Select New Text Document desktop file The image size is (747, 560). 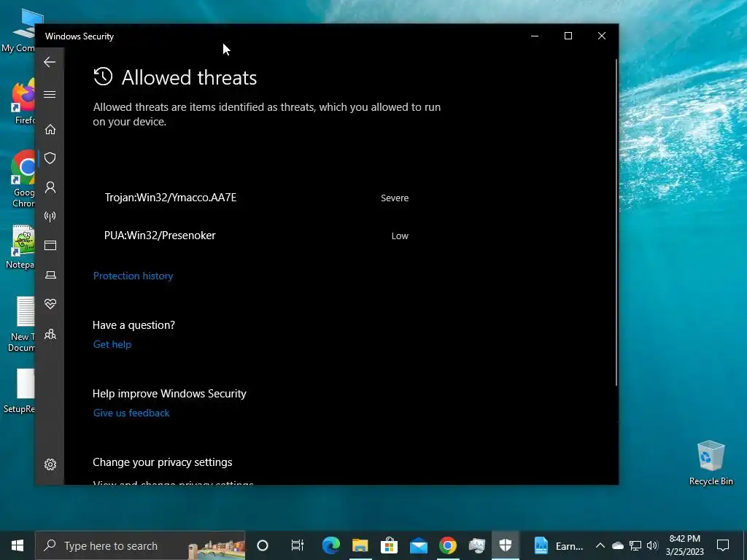21,324
